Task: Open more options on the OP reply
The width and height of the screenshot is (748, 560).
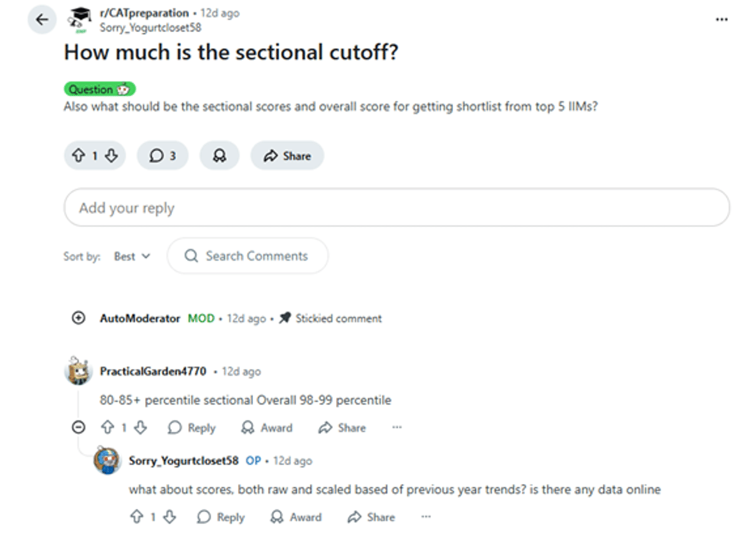Action: [426, 517]
